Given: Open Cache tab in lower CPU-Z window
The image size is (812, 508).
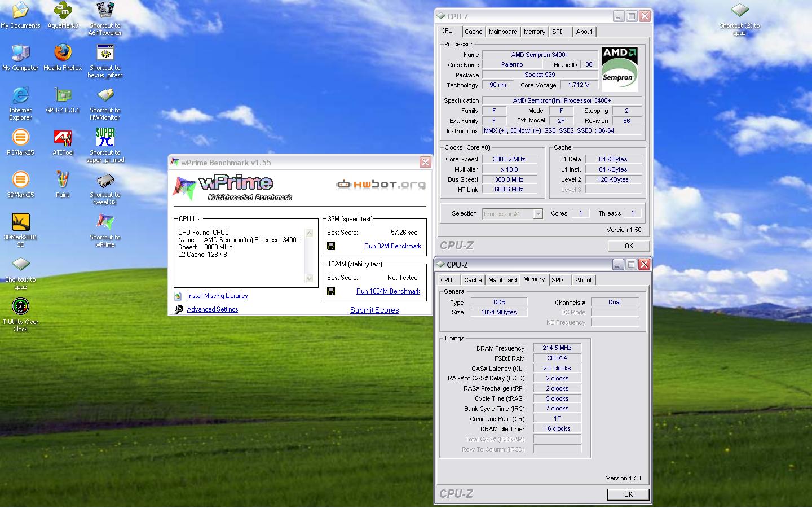Looking at the screenshot, I should point(473,280).
